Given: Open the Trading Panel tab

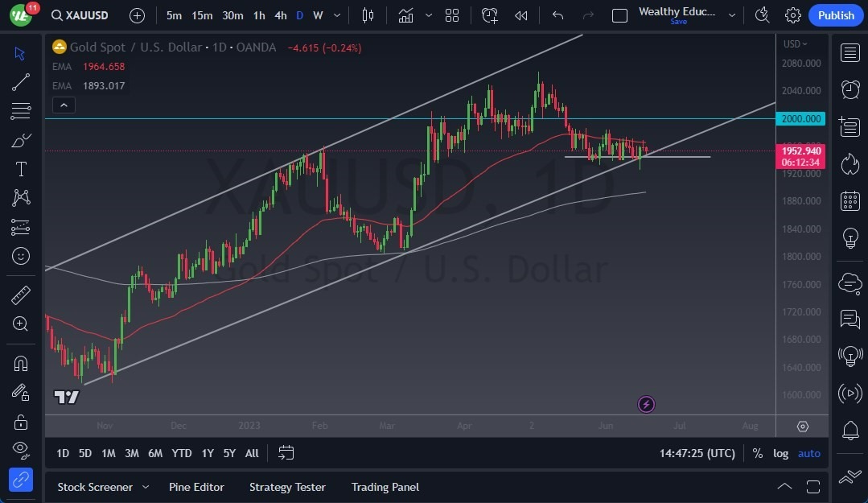Looking at the screenshot, I should pyautogui.click(x=385, y=487).
